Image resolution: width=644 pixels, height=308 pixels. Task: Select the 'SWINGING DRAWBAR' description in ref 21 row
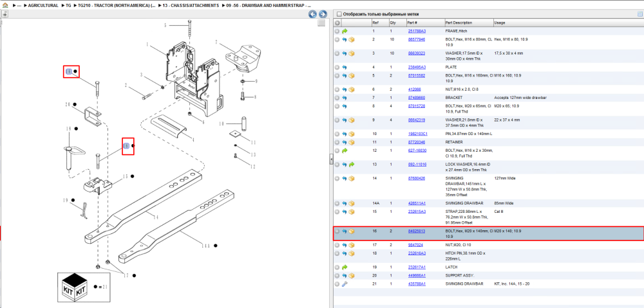[x=463, y=284]
